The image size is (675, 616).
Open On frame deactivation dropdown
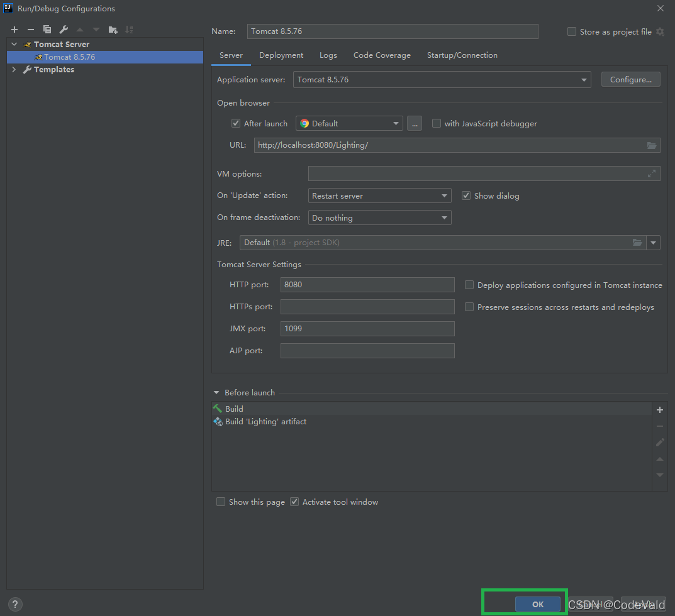pos(380,217)
